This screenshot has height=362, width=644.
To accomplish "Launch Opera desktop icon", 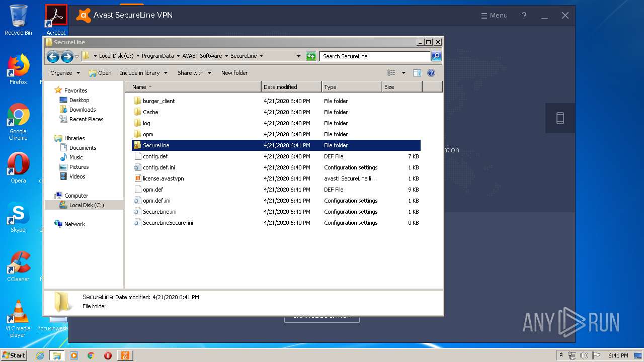I will [18, 168].
